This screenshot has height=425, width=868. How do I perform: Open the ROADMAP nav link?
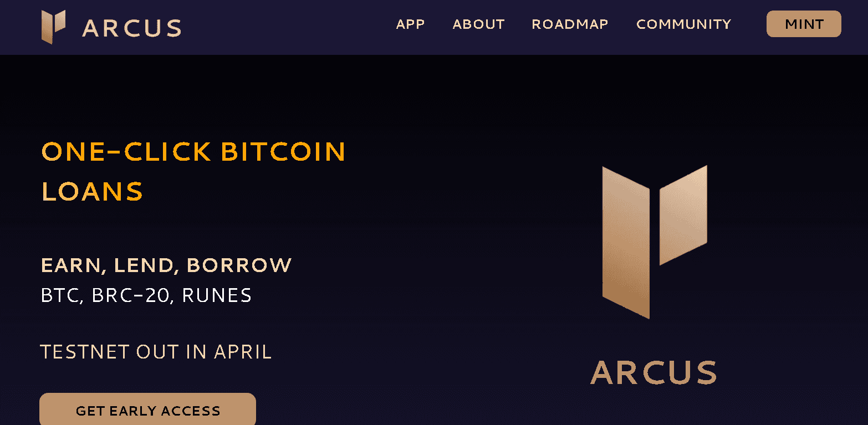[x=570, y=24]
